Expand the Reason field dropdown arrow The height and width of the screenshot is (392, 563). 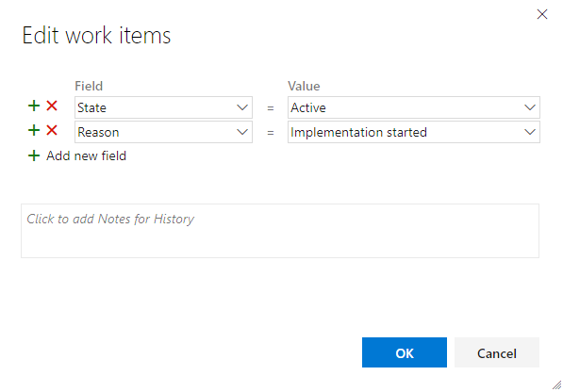242,132
